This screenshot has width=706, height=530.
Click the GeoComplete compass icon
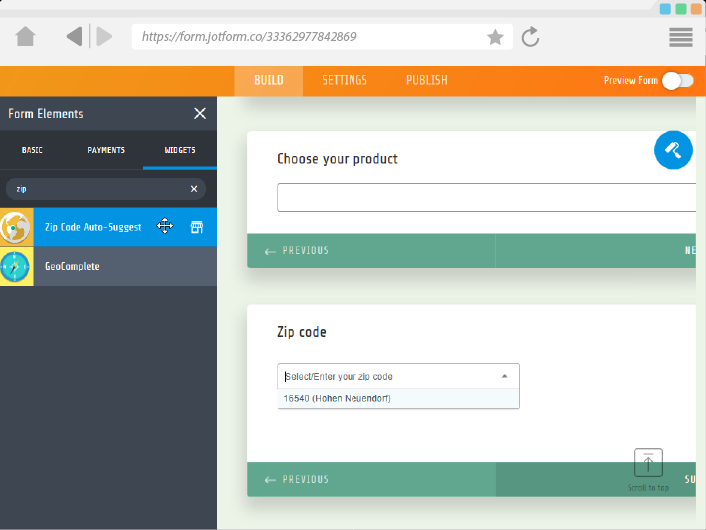pos(16,267)
